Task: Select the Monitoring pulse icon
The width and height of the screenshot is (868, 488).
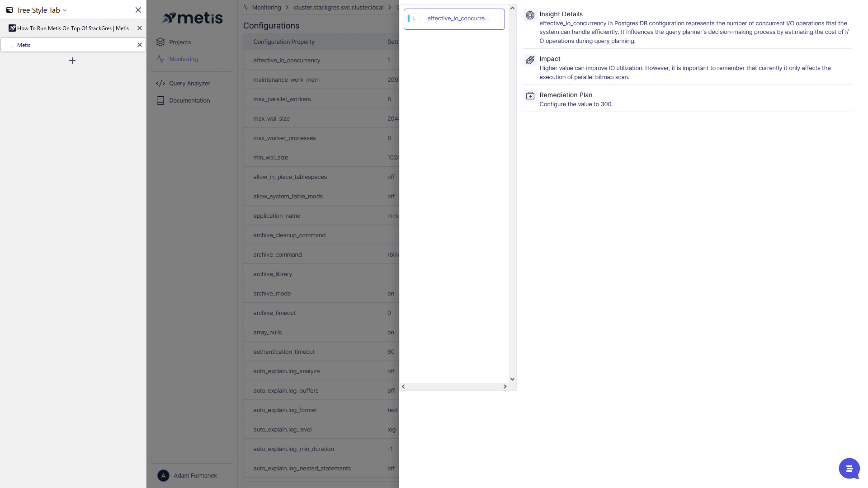Action: tap(160, 59)
